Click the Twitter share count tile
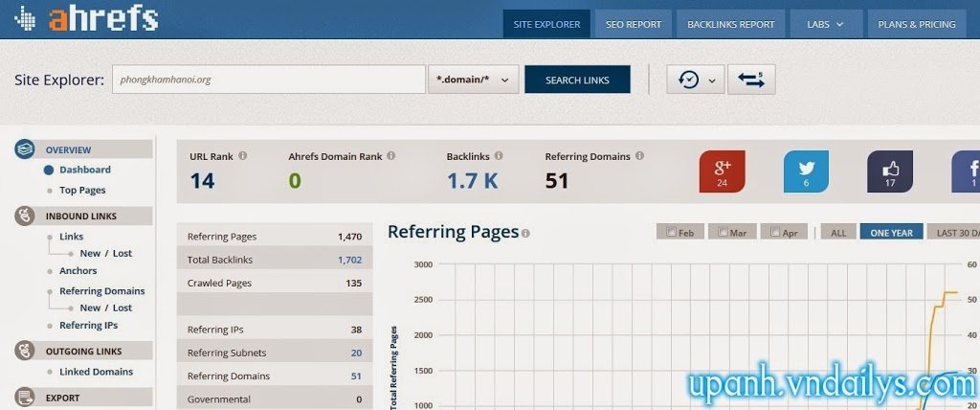This screenshot has height=410, width=980. point(806,171)
